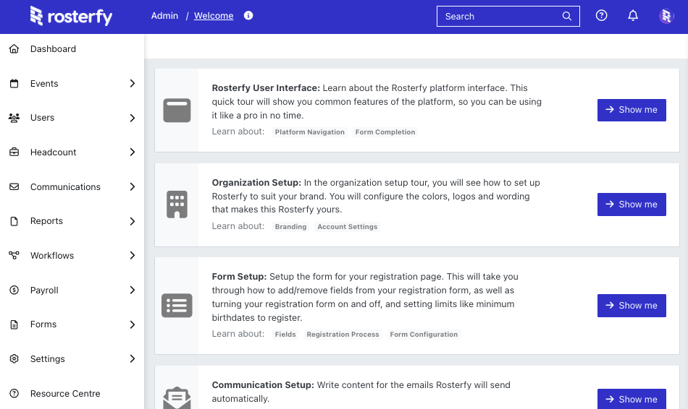Click the Users group icon
This screenshot has width=688, height=409.
(14, 118)
